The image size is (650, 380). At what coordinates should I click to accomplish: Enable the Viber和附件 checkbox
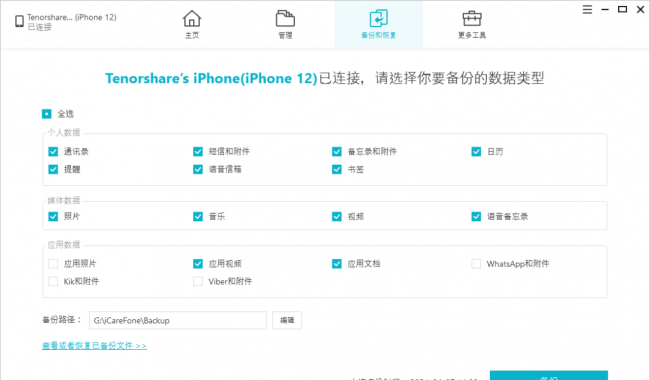[x=198, y=282]
